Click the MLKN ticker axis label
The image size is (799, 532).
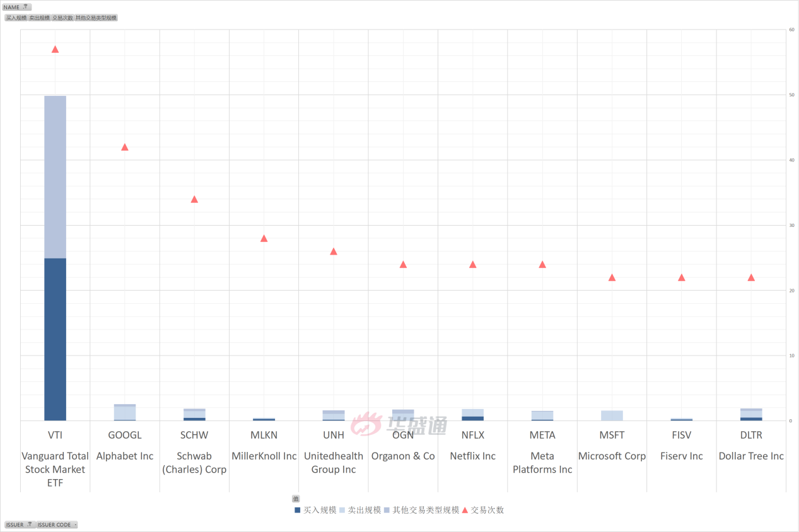(x=264, y=435)
